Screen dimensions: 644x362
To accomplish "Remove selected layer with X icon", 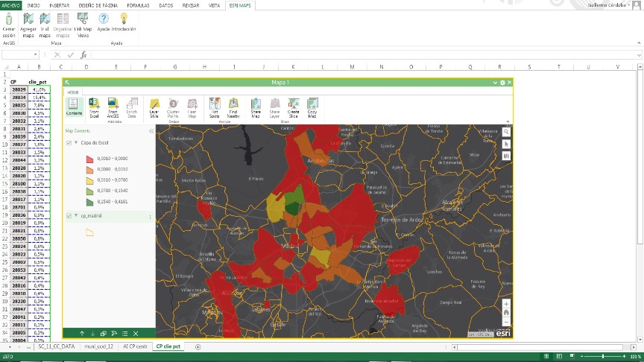I will point(136,334).
